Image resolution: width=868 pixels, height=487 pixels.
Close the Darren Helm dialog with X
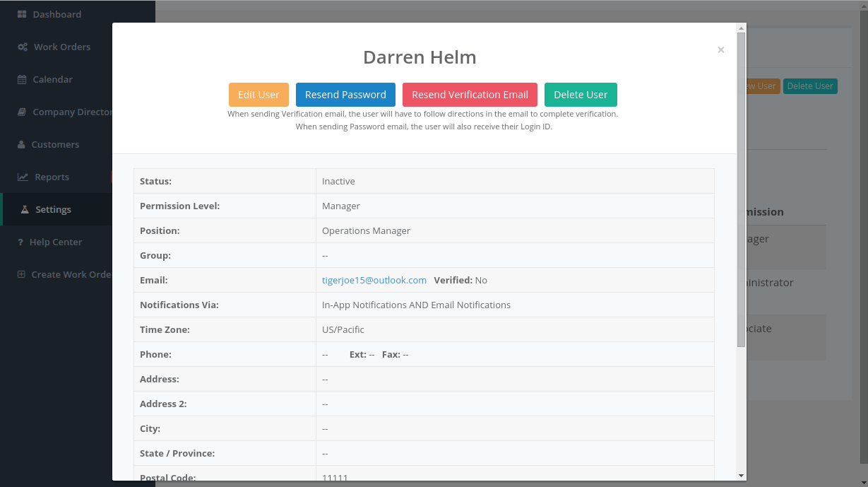click(720, 49)
